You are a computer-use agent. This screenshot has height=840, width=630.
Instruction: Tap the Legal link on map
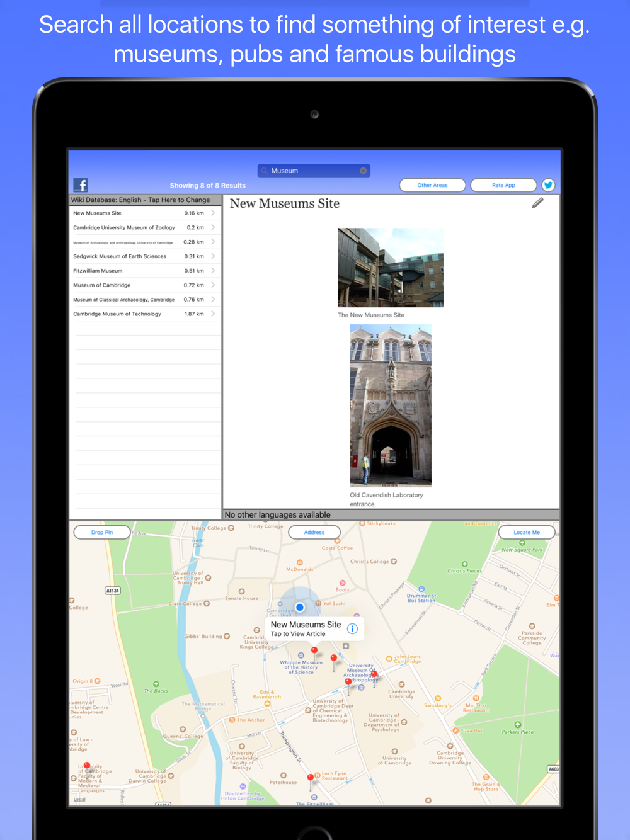tap(79, 800)
